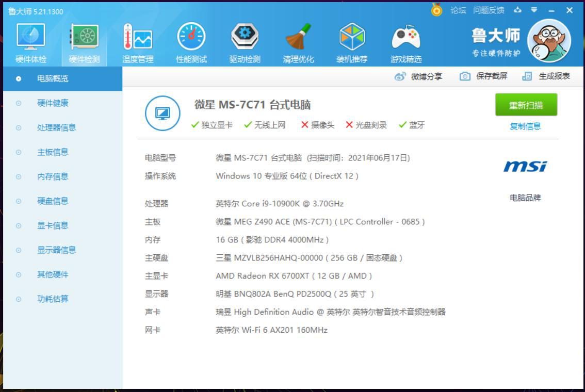Open 驱动检测 driver detection icon
The height and width of the screenshot is (392, 585).
coord(245,42)
